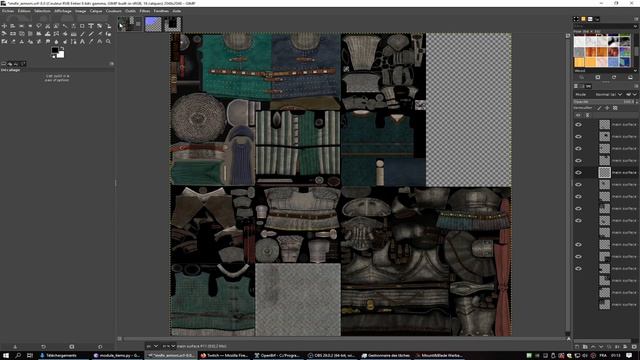Viewport: 640px width, 360px height.
Task: Select the Move tool in the toolbox
Action: [4, 26]
